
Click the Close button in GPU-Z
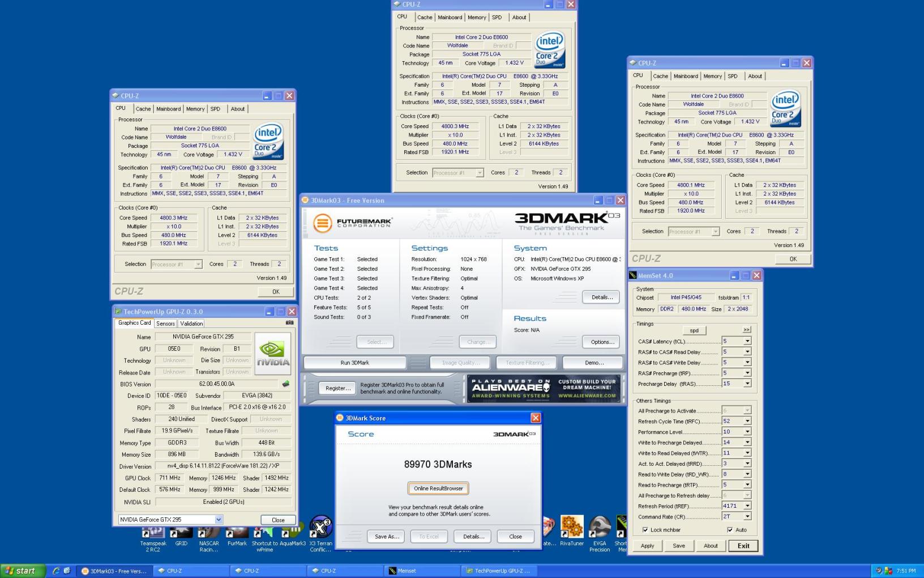click(x=278, y=520)
